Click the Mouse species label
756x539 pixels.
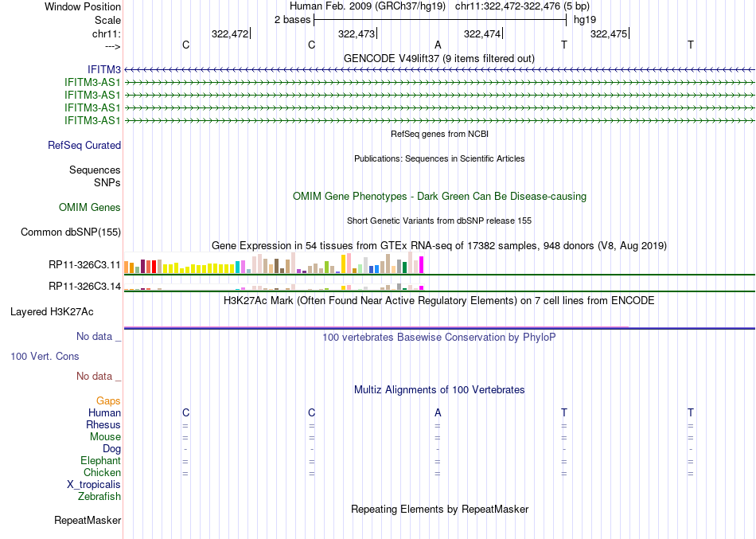(105, 437)
